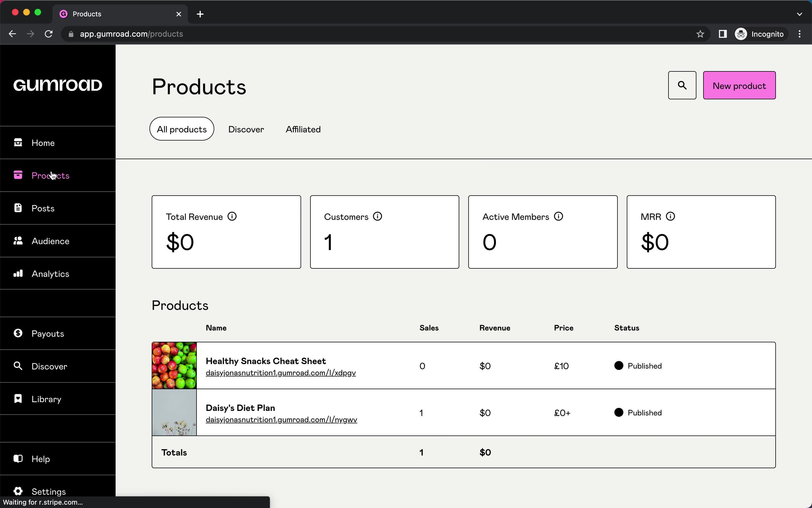Open Healthy Snacks Cheat Sheet product name
Screen dimensions: 812x508
[265, 361]
